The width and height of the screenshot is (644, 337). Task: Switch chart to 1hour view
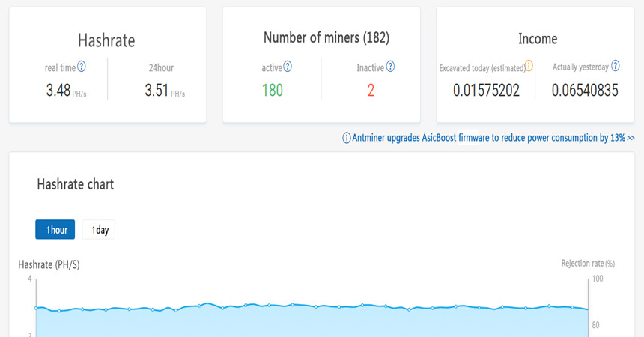[55, 230]
